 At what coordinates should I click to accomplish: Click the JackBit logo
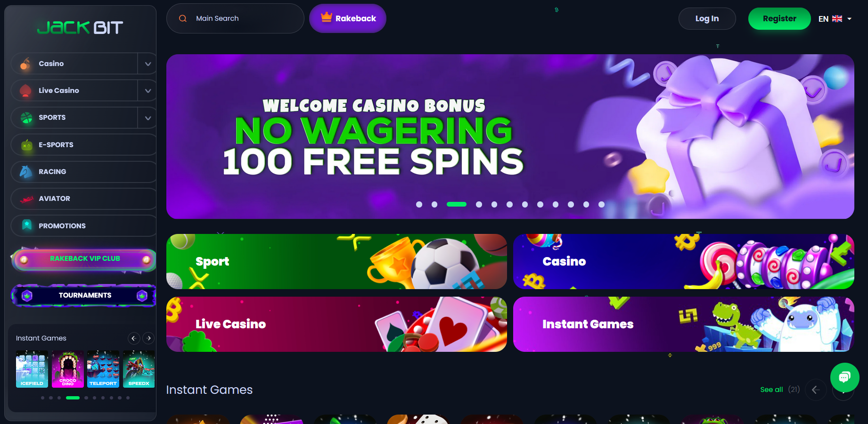(80, 27)
